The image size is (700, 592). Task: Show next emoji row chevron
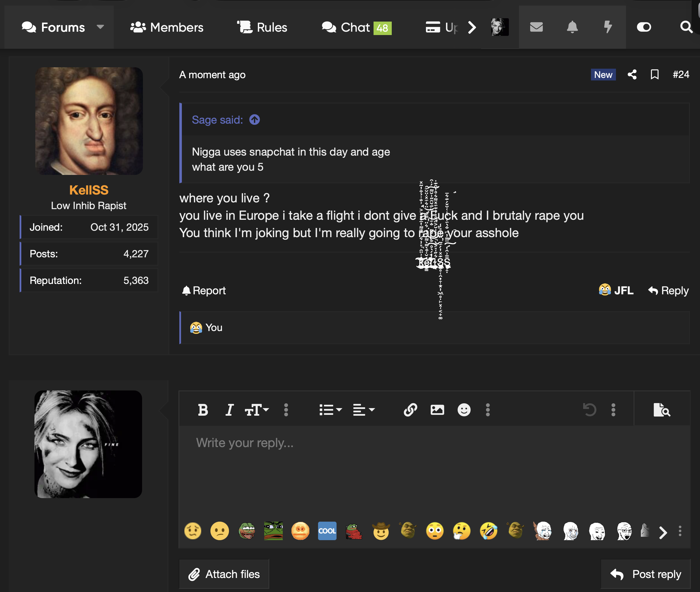click(662, 532)
